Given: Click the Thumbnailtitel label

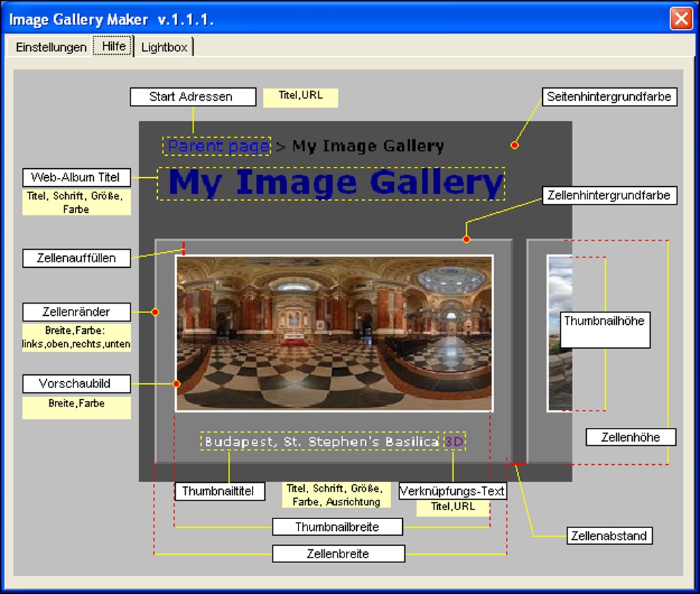Looking at the screenshot, I should (221, 491).
